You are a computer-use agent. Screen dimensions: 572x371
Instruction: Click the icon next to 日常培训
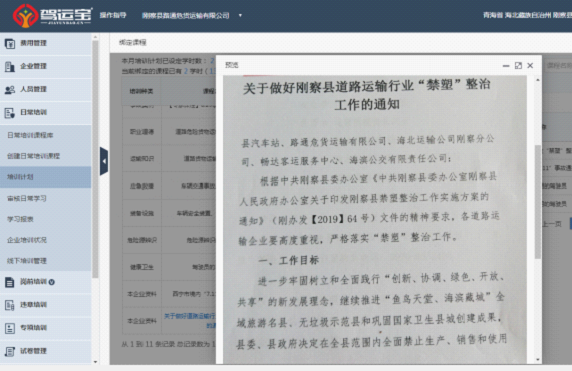coord(9,113)
